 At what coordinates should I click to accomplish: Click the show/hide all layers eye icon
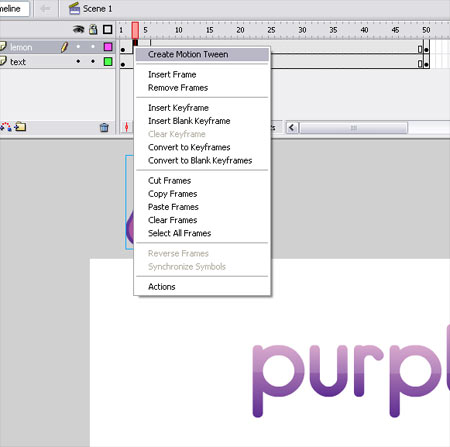click(x=78, y=30)
